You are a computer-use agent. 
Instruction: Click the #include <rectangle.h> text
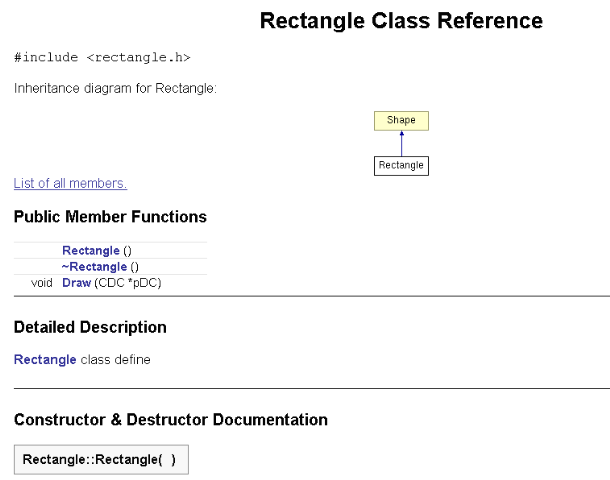coord(102,58)
